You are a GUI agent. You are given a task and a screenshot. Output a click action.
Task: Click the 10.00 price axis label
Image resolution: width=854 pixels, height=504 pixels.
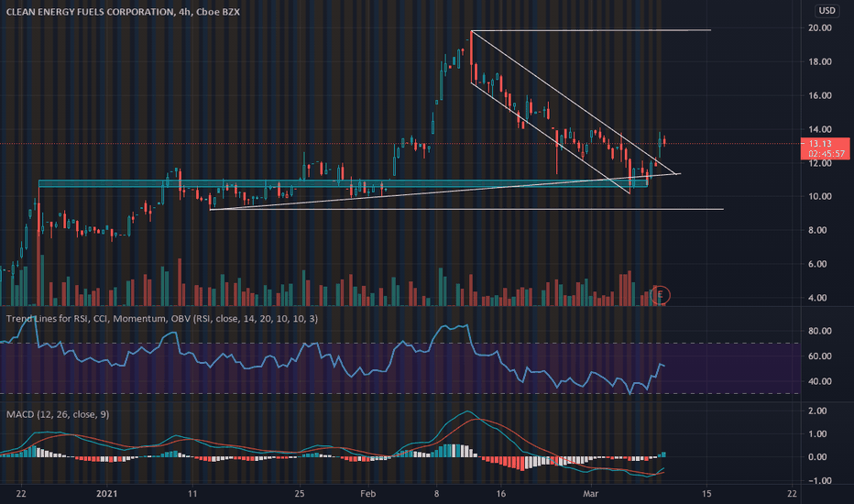820,196
